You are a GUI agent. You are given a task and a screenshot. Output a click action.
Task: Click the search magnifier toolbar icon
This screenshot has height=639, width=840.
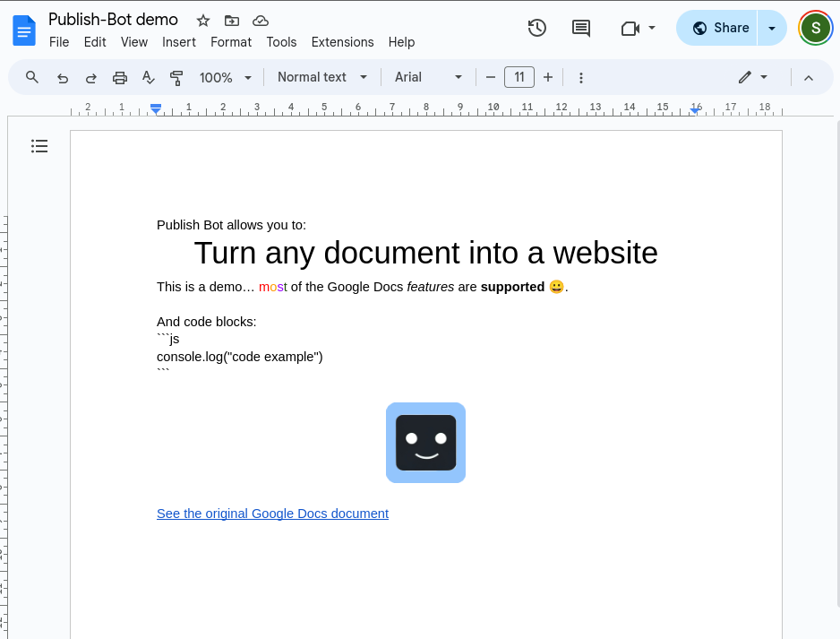32,77
